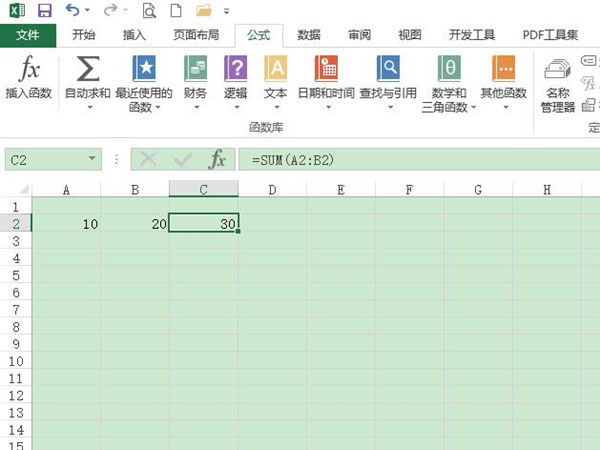Open the AutoSum (自动求和) sigma icon
The image size is (600, 450).
coord(88,70)
